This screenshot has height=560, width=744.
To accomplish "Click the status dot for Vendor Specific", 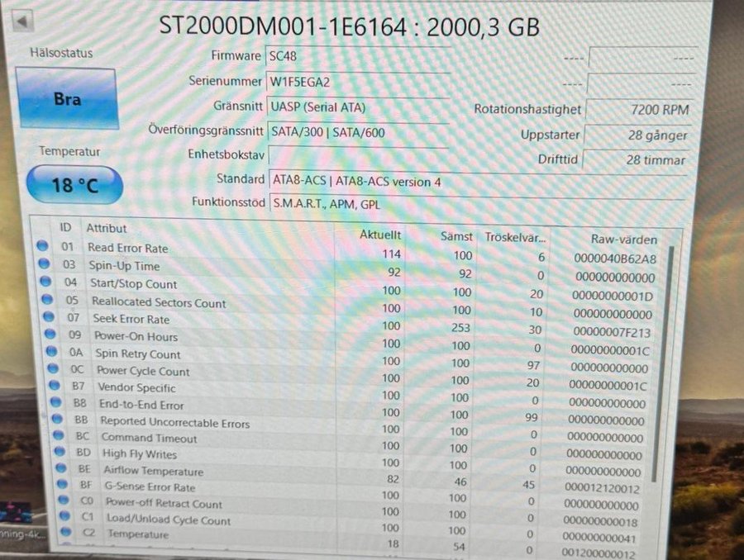I will (x=54, y=386).
